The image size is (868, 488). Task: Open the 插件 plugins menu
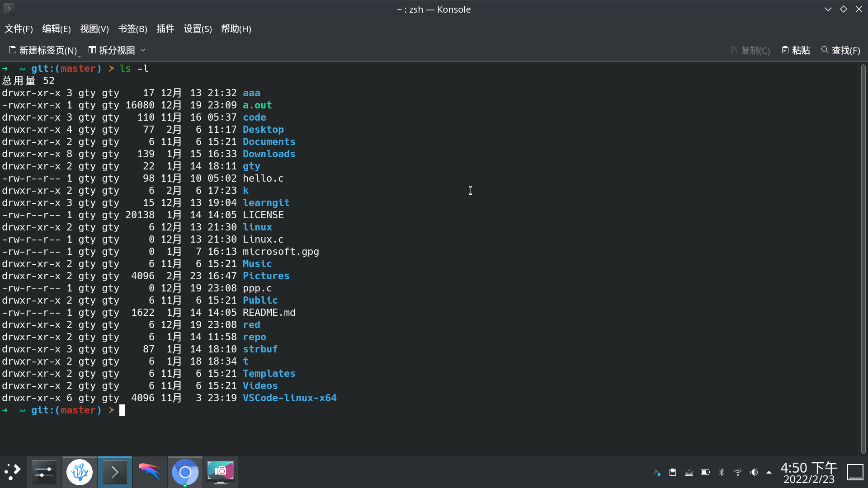pos(165,29)
